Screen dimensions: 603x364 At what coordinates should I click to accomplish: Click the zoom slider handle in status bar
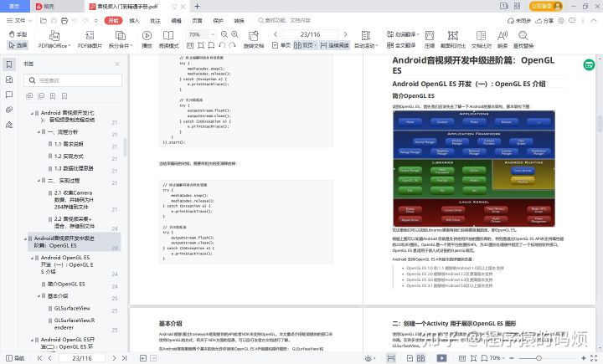click(539, 358)
